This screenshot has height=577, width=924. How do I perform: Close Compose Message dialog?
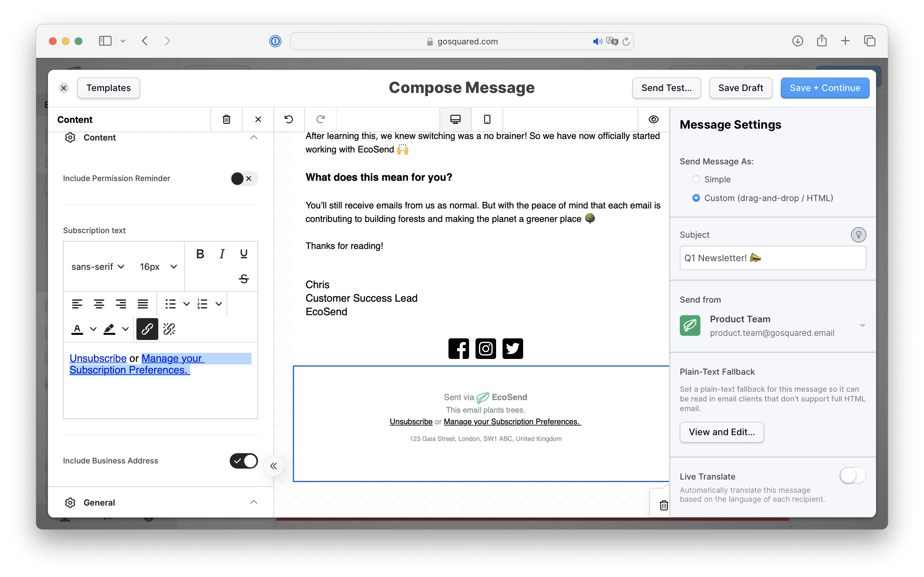click(64, 88)
